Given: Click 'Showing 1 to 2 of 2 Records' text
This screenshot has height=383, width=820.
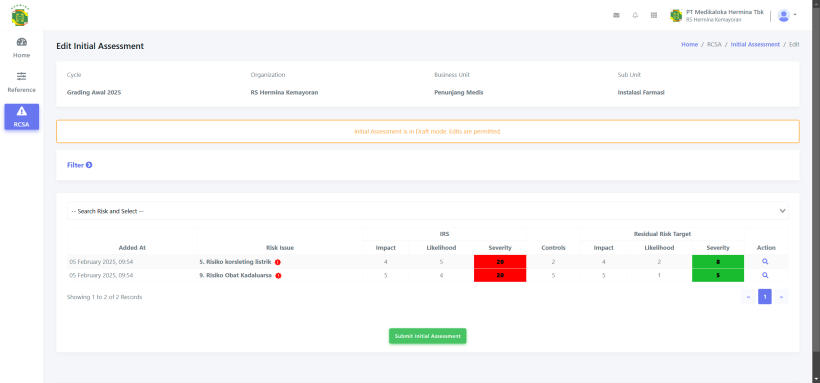Looking at the screenshot, I should 105,297.
